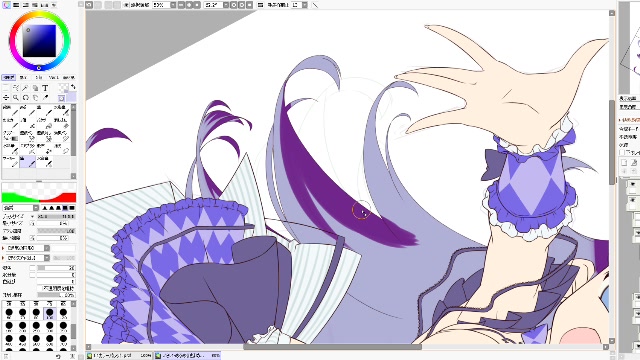The height and width of the screenshot is (360, 640).
Task: Open the zoom percentage dropdown in toolbar
Action: (173, 5)
